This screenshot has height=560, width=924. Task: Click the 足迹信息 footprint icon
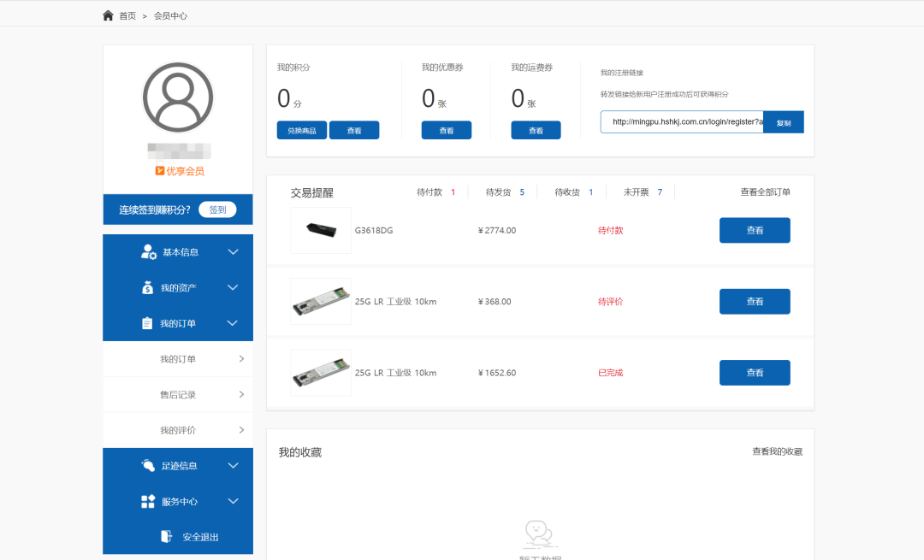pyautogui.click(x=148, y=465)
